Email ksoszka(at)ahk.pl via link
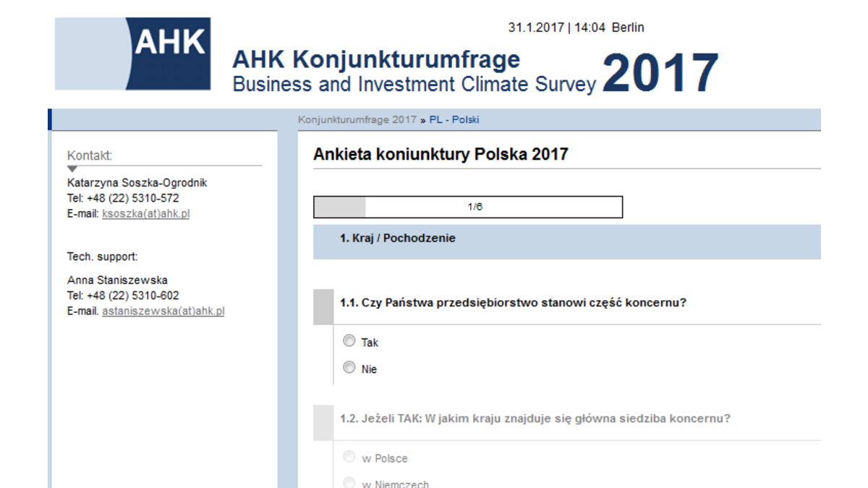The image size is (868, 488). [145, 214]
